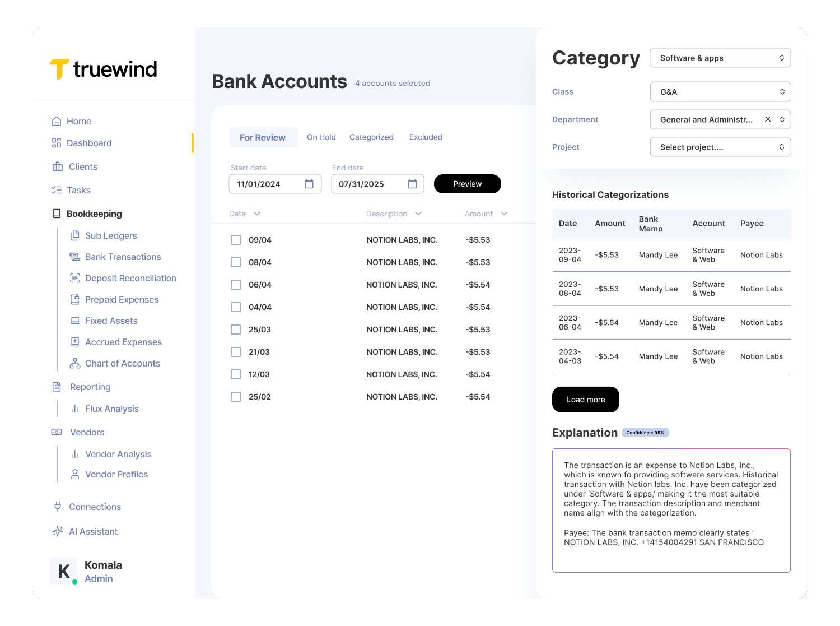Click the Accrued Expenses icon
Viewport: 840px width, 626px height.
point(74,342)
